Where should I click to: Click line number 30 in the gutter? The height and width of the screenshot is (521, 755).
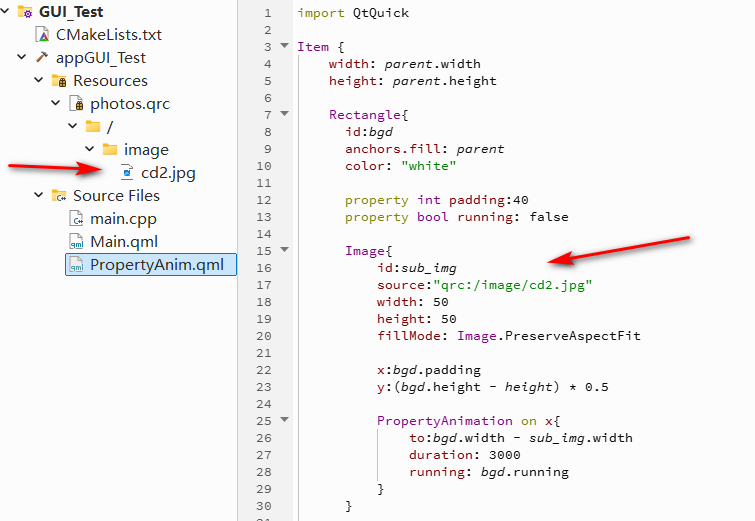(264, 506)
